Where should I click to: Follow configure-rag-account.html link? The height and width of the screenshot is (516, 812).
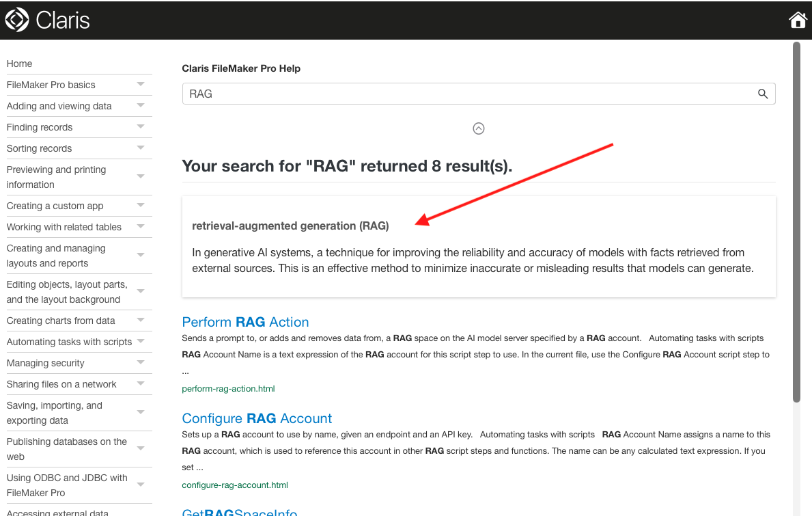tap(235, 485)
